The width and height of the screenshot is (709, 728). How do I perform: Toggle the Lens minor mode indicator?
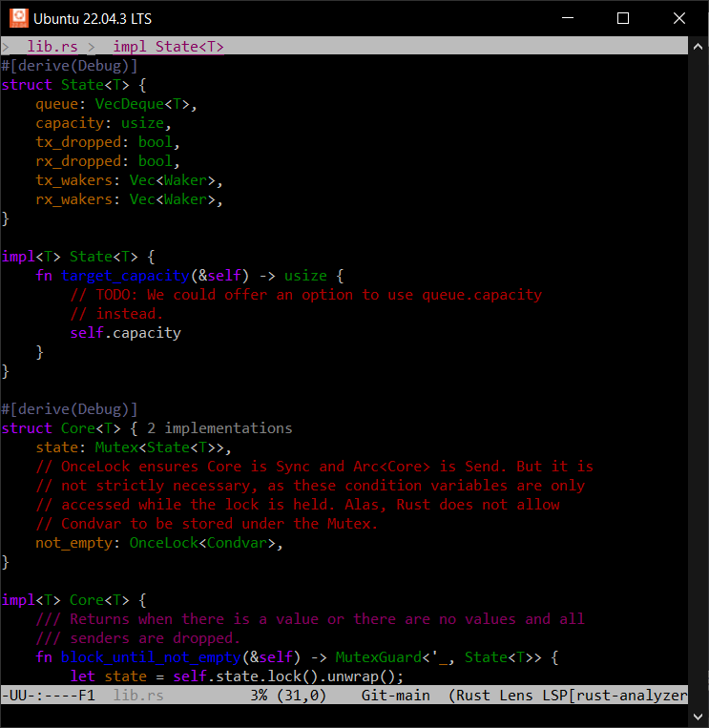pos(521,696)
